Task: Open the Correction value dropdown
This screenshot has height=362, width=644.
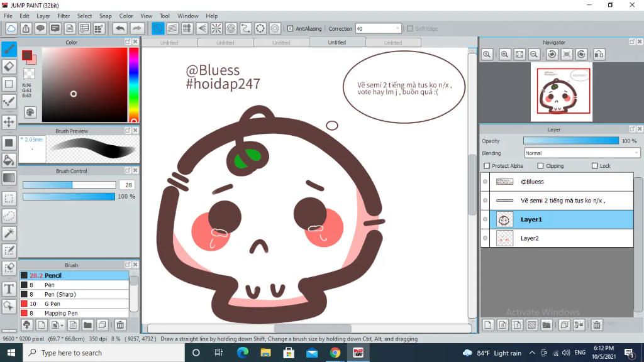Action: pos(397,29)
